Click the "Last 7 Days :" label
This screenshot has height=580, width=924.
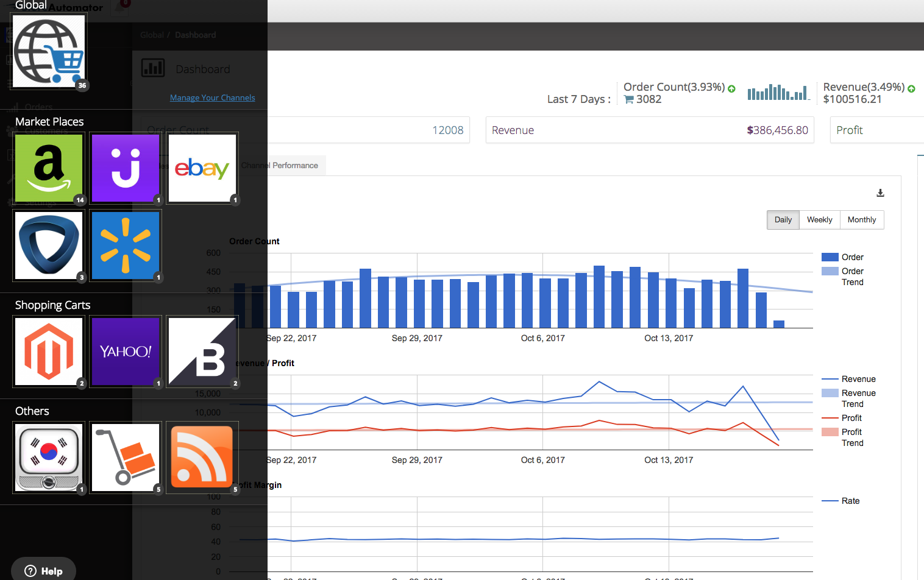point(578,99)
